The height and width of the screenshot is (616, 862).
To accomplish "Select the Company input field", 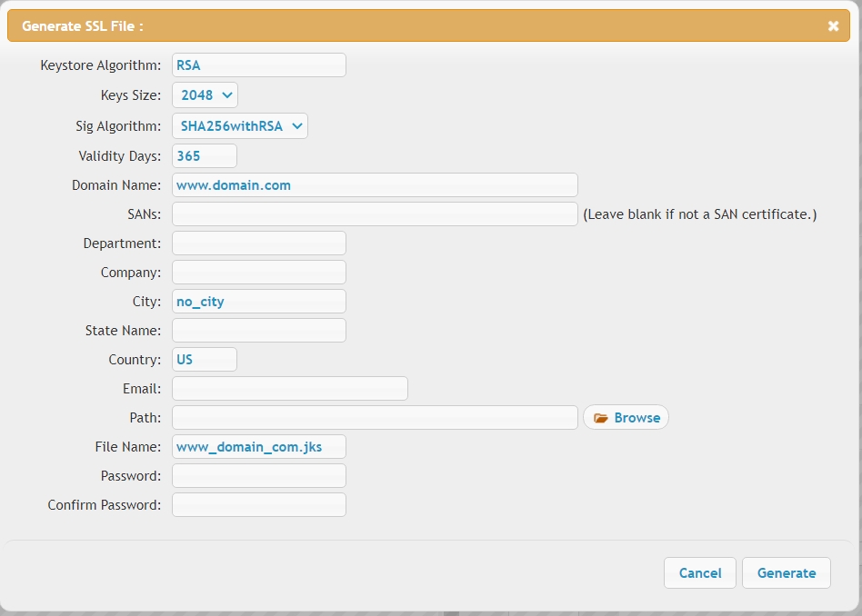I will coord(259,272).
